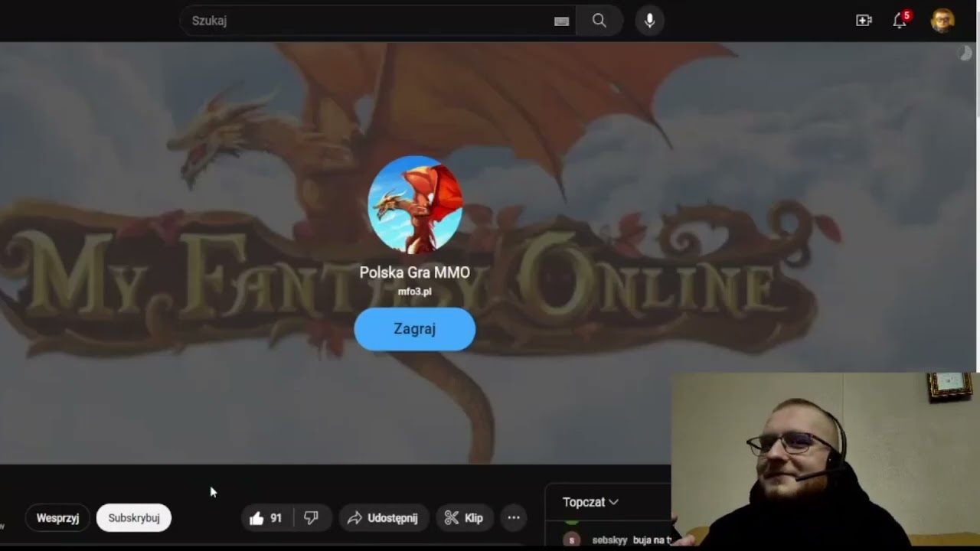Like the video with thumbs up
The image size is (980, 551).
pyautogui.click(x=266, y=518)
